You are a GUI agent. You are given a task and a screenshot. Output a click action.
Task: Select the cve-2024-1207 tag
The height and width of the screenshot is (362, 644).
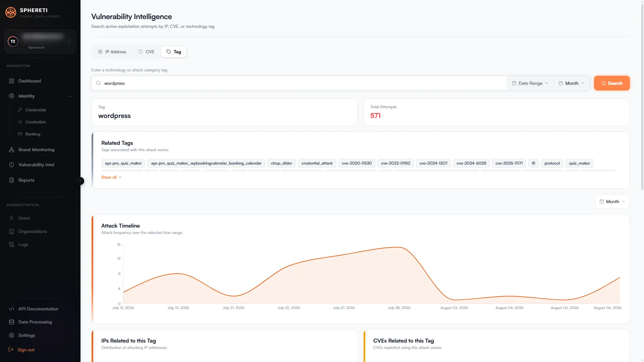(433, 163)
